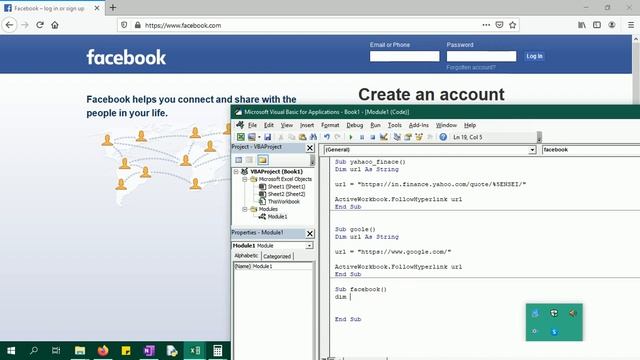Click the Cut scissors icon in VBA toolbar
This screenshot has height=360, width=640.
tap(281, 137)
